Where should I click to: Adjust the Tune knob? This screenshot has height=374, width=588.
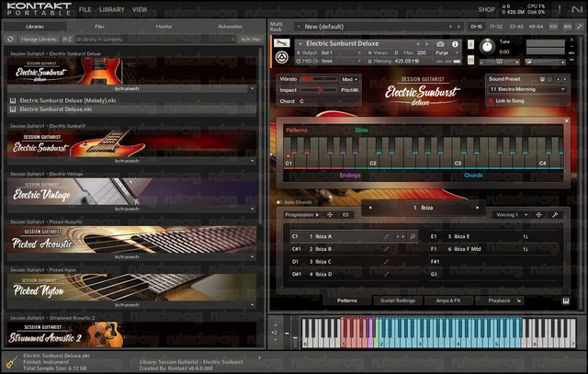[487, 47]
